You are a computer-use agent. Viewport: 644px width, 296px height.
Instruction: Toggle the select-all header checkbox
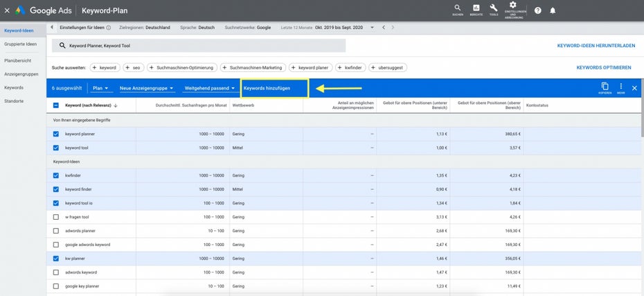56,105
